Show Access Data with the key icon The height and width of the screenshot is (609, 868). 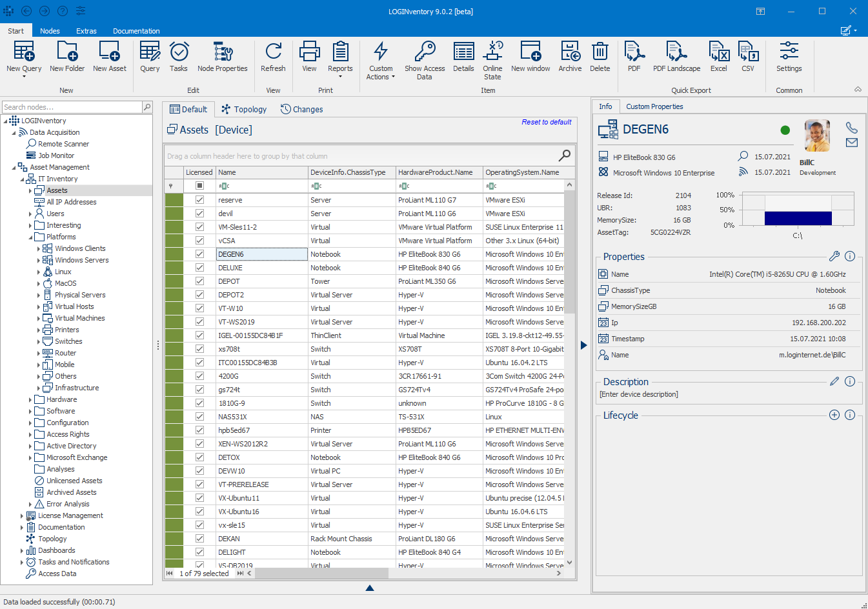click(425, 61)
